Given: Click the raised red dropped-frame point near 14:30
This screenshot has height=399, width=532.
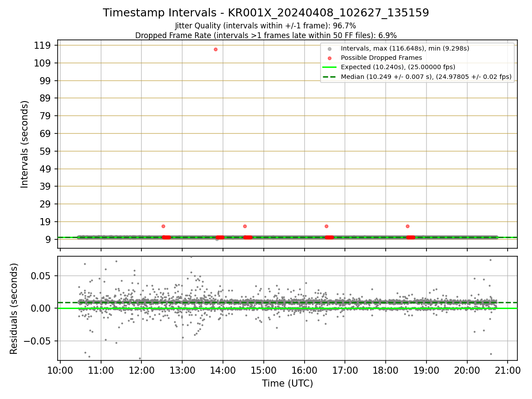Looking at the screenshot, I should (245, 226).
